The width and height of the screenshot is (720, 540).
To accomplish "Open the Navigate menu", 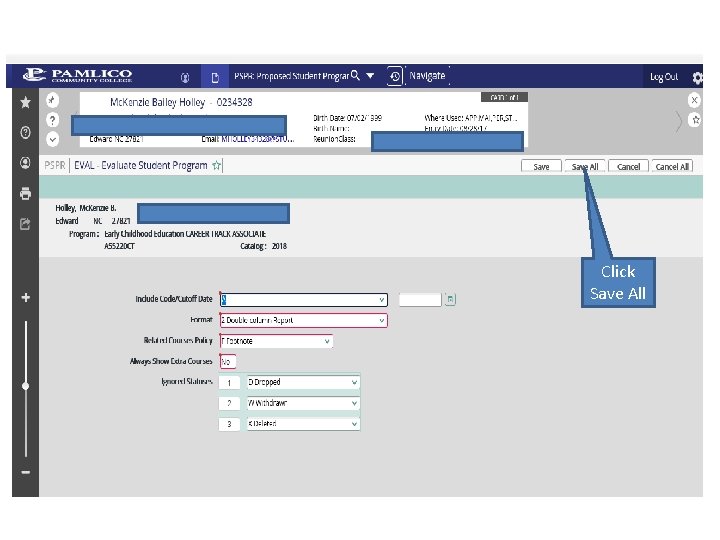I will 427,75.
